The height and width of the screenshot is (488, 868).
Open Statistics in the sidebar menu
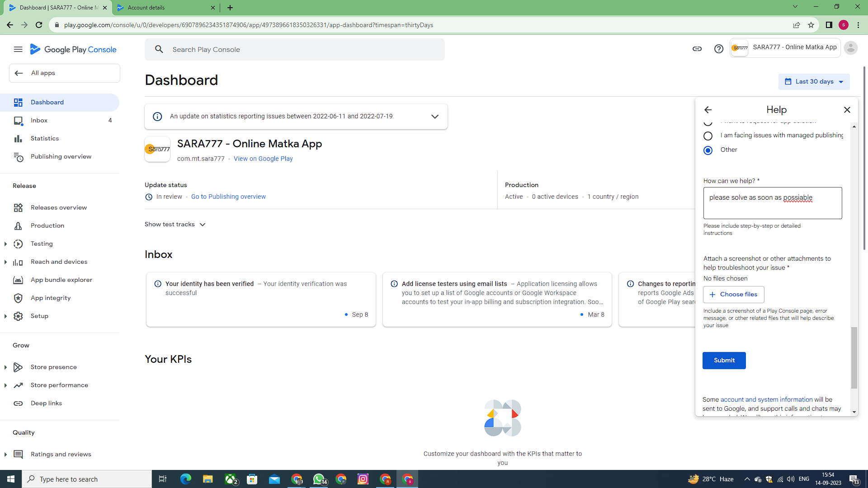point(45,138)
